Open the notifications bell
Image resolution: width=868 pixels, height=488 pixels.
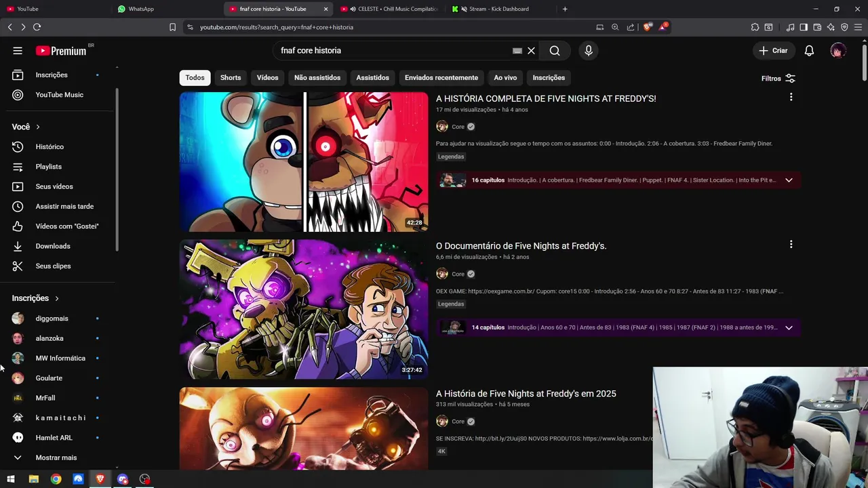tap(809, 50)
